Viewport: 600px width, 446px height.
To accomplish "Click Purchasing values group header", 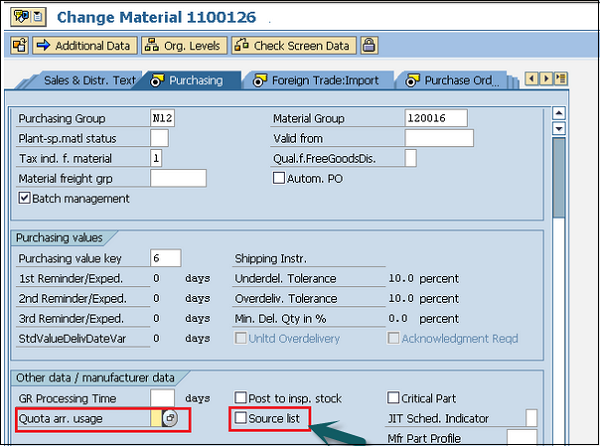I will tap(59, 238).
